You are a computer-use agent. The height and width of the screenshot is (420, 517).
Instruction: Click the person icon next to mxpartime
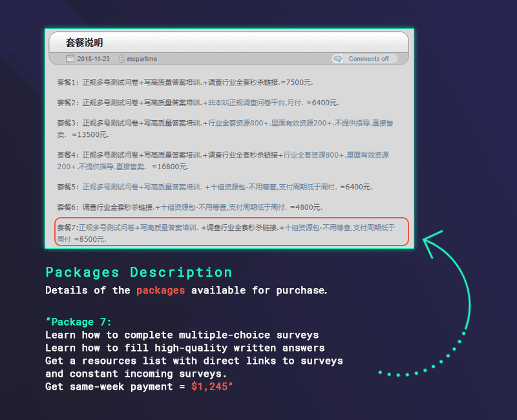pyautogui.click(x=121, y=59)
